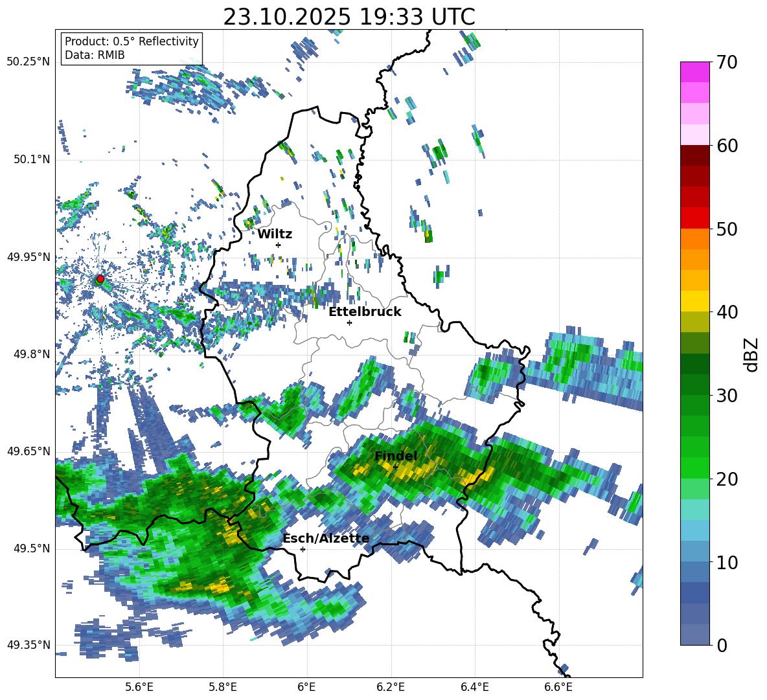Pick the orange swatch just below 50
Screen dimensions: 767x700
[x=694, y=238]
